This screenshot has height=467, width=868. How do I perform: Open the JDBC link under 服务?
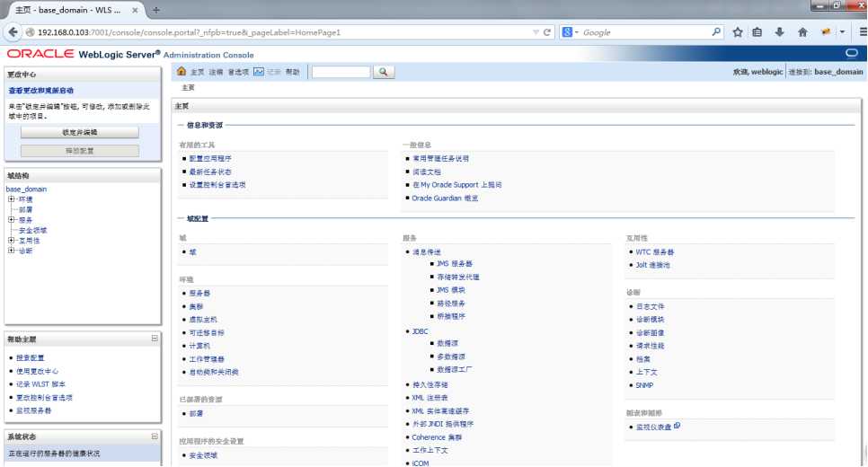(x=421, y=330)
